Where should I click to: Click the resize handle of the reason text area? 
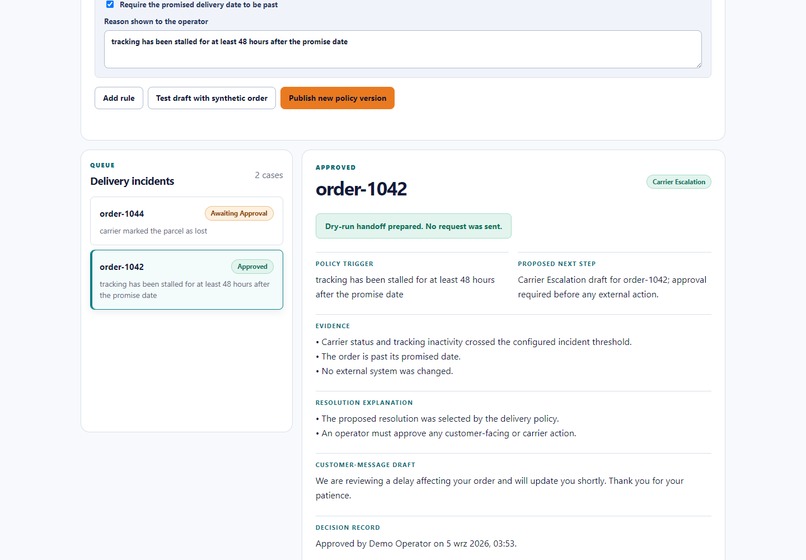(698, 65)
